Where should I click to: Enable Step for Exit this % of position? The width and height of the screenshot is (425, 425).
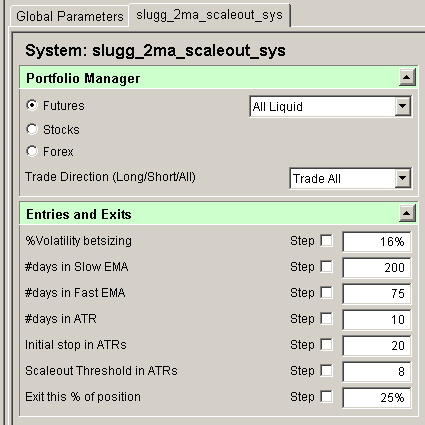[x=326, y=397]
